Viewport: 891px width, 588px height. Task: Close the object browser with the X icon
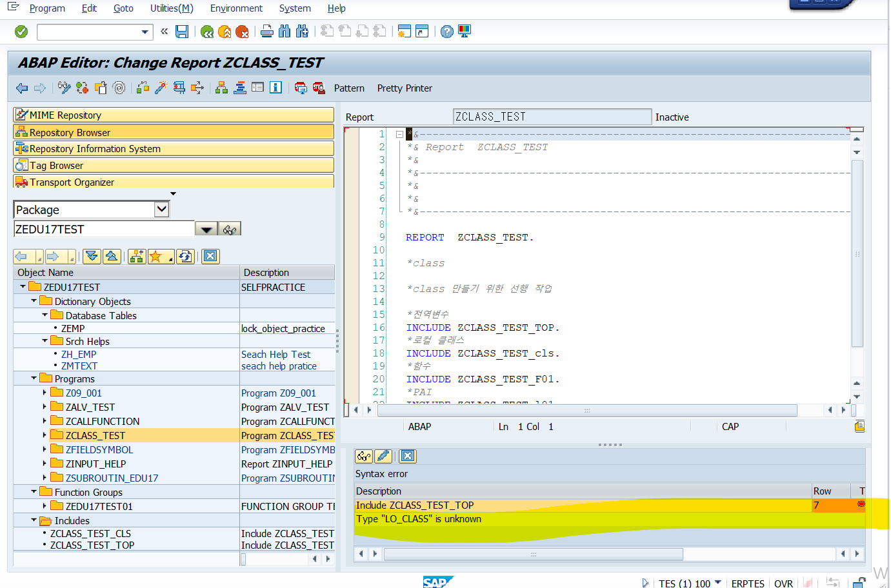[x=210, y=257]
